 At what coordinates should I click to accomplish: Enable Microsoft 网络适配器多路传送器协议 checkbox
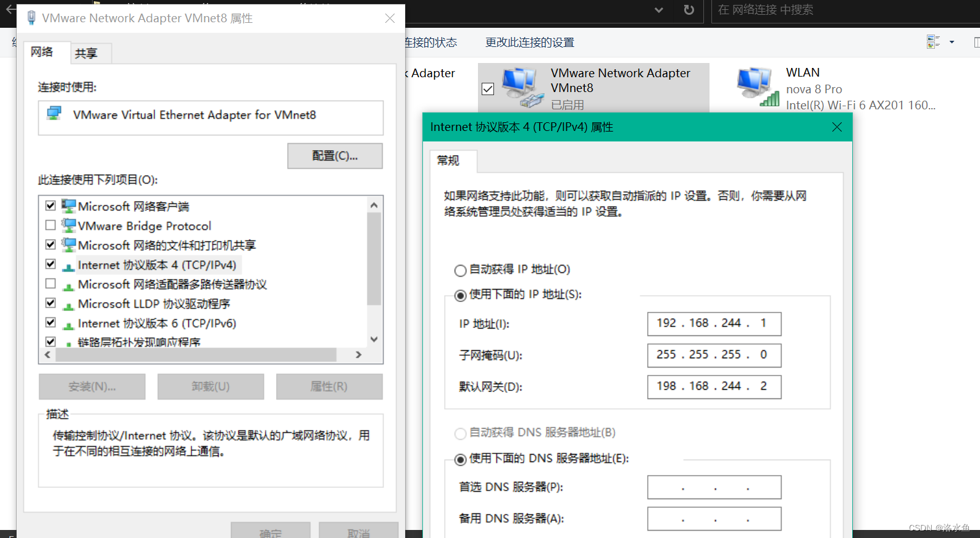coord(51,284)
